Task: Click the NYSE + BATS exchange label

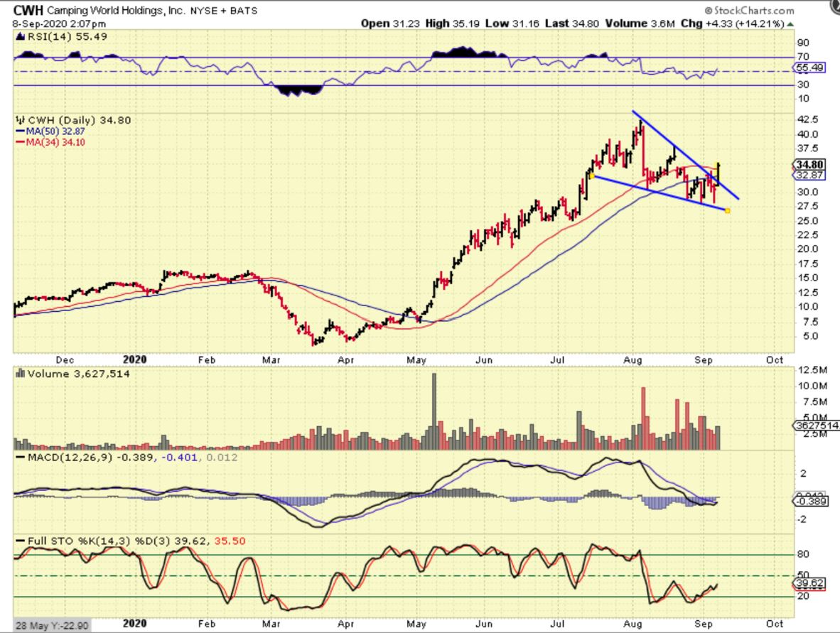Action: [223, 11]
